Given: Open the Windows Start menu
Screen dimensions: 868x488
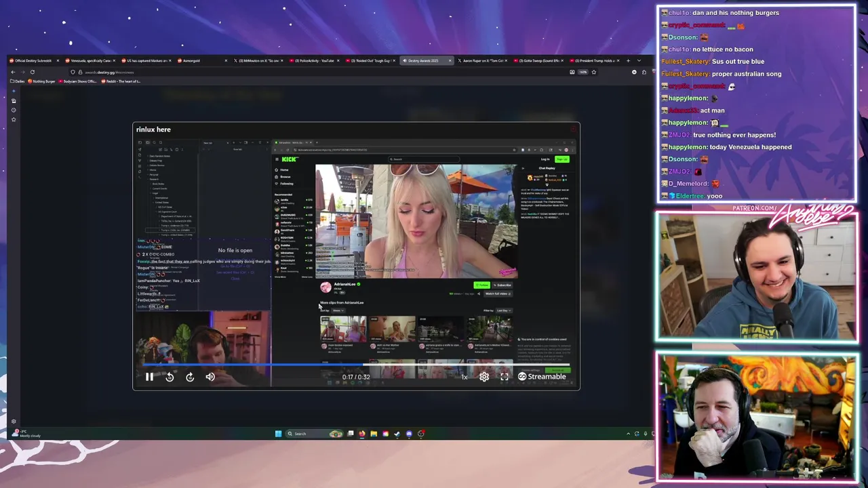Looking at the screenshot, I should [x=278, y=434].
